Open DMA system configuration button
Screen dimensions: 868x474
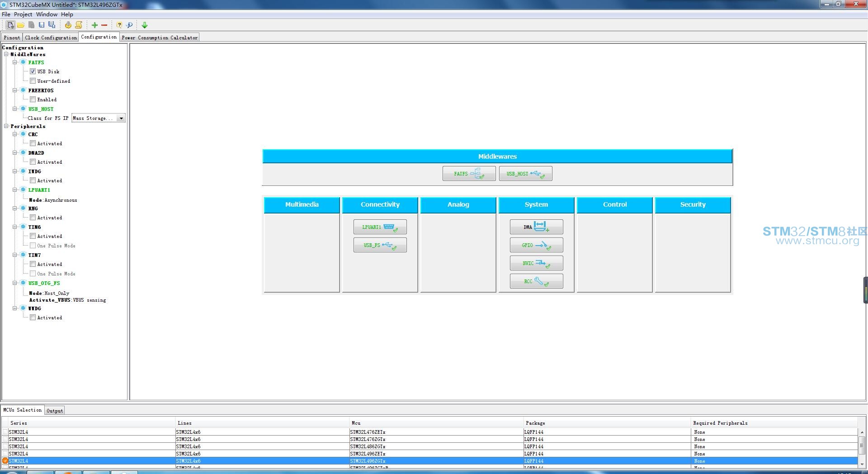536,227
